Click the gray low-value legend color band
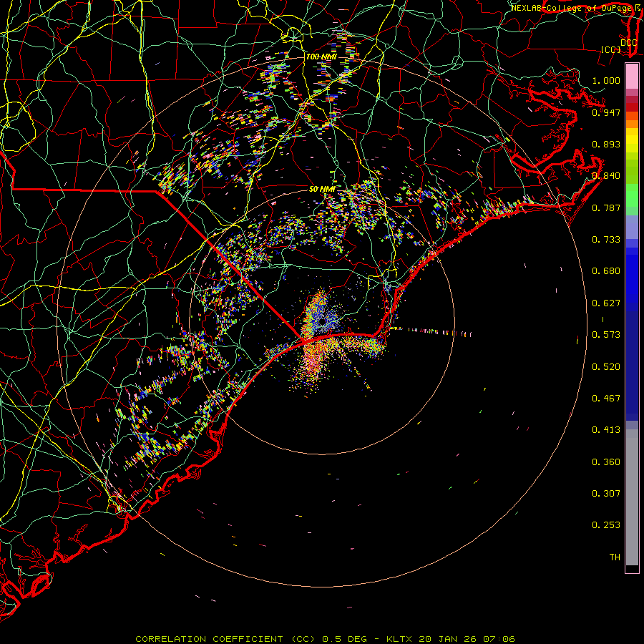This screenshot has width=644, height=644. tap(632, 497)
